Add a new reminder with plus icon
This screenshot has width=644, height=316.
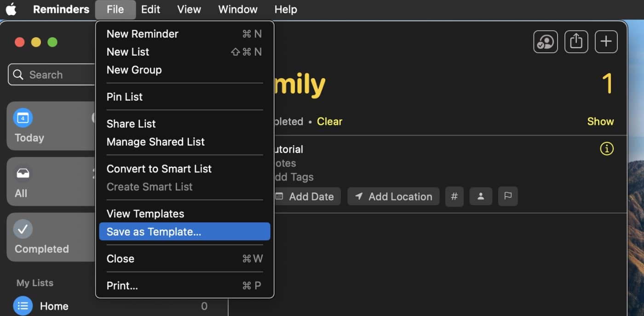click(x=606, y=42)
